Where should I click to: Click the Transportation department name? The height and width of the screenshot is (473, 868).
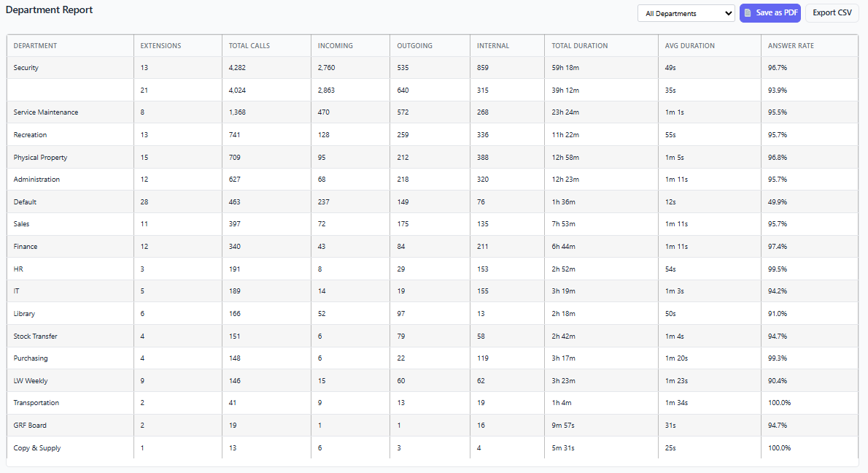click(x=36, y=403)
